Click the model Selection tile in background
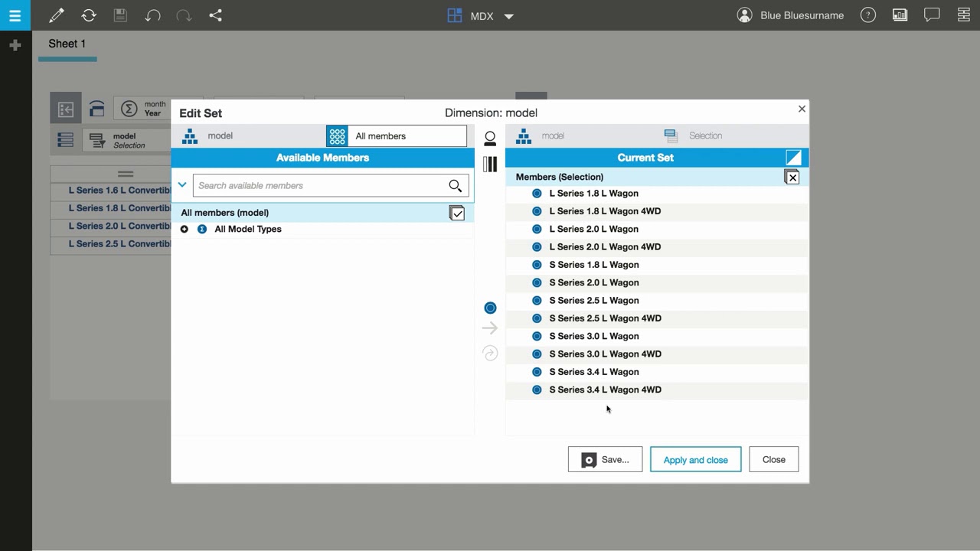 (x=126, y=141)
